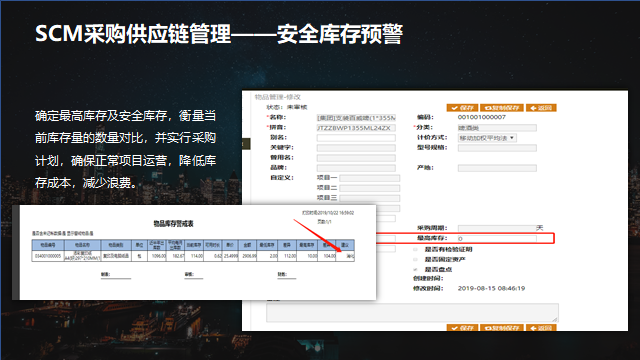Click the 采购周期 purchase cycle field

pyautogui.click(x=497, y=228)
